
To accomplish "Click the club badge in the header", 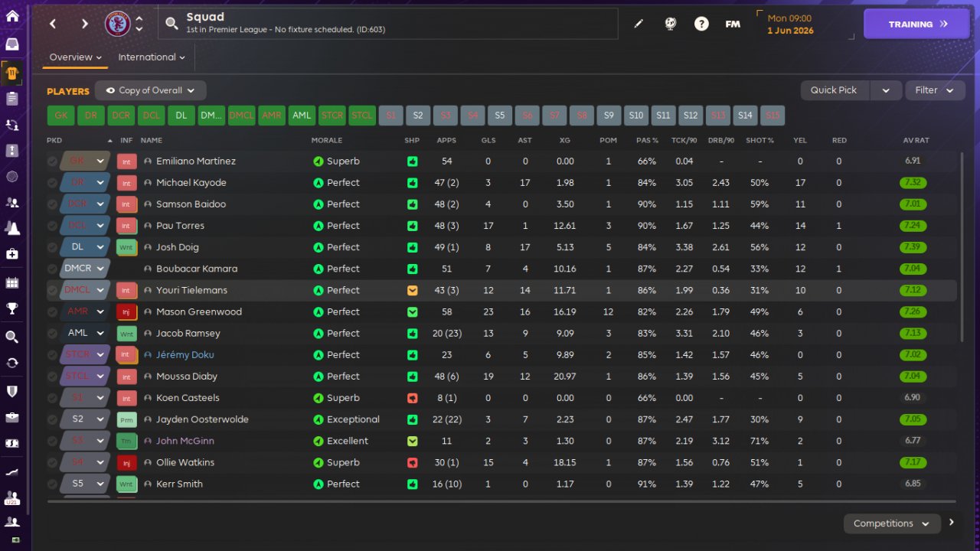I will tap(117, 24).
